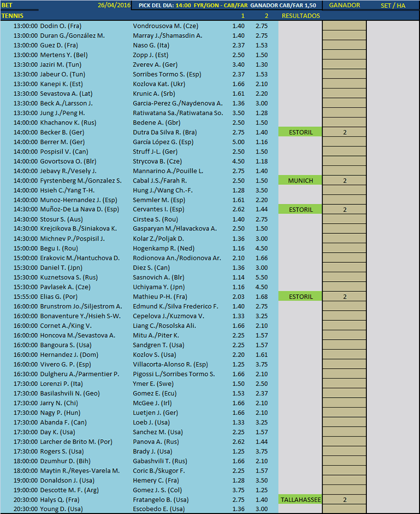Select GANADOR value in Elias G. row

[344, 296]
